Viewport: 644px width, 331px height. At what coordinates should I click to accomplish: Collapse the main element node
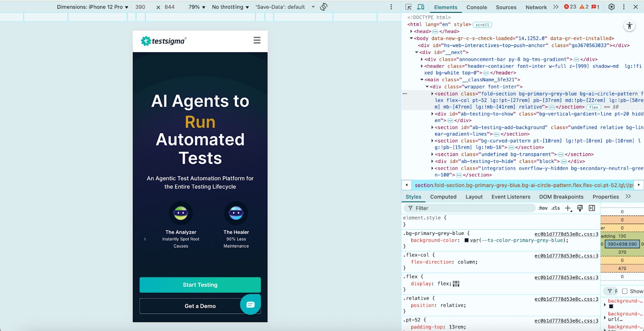pos(422,80)
